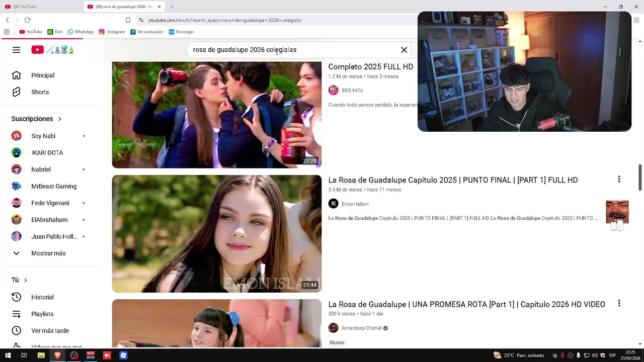The image size is (644, 362).
Task: Click the MrBeast Gaming channel avatar
Action: coord(17,186)
